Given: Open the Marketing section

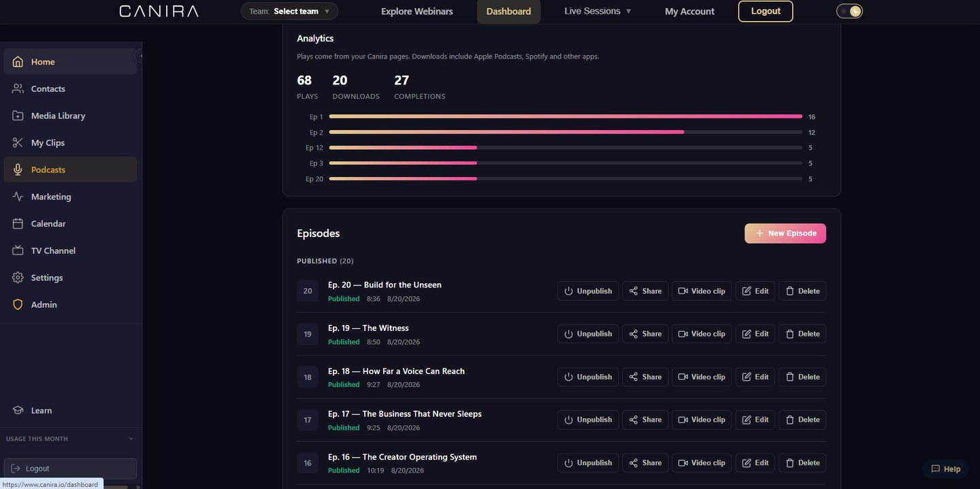Looking at the screenshot, I should point(70,197).
